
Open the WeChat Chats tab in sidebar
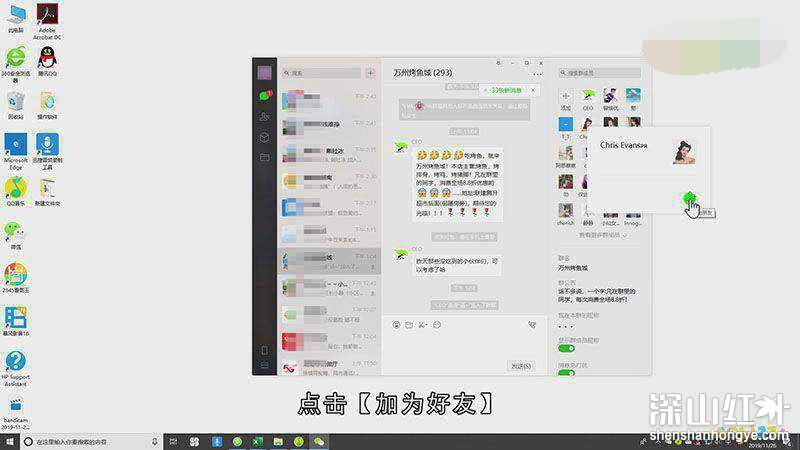point(265,96)
